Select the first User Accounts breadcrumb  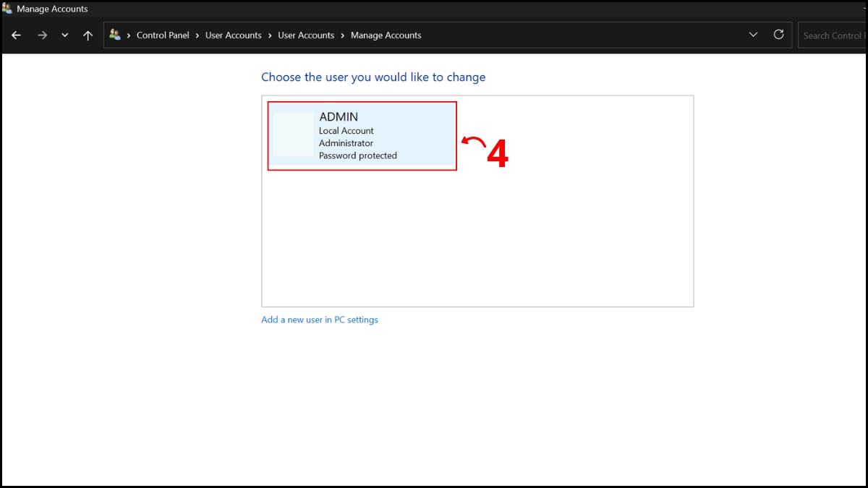pyautogui.click(x=234, y=35)
